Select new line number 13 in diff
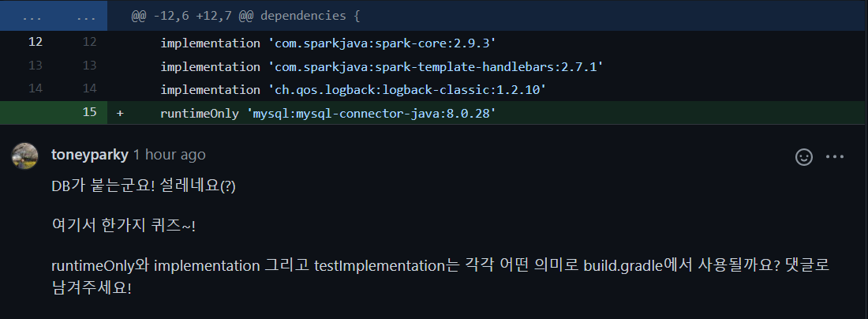 pyautogui.click(x=90, y=66)
